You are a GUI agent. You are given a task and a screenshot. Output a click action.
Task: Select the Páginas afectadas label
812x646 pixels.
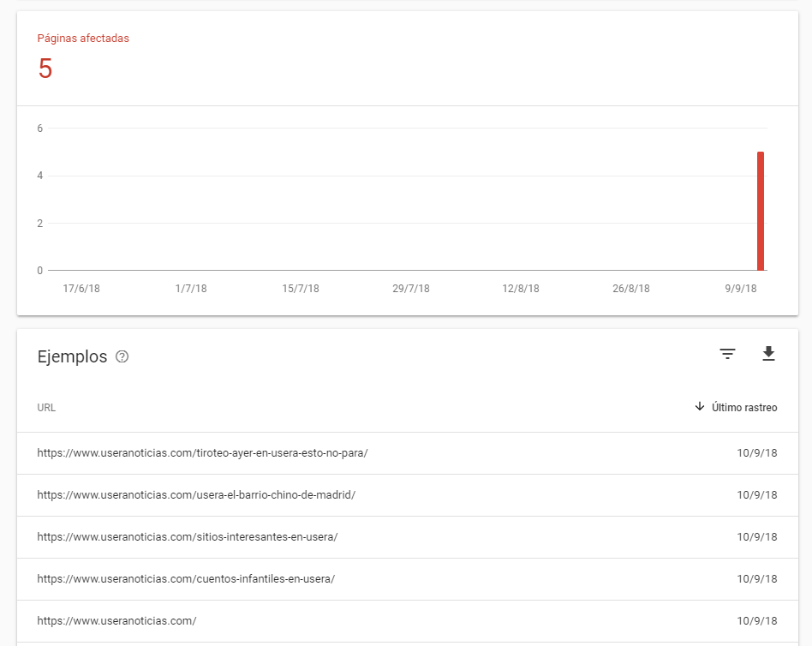(83, 39)
